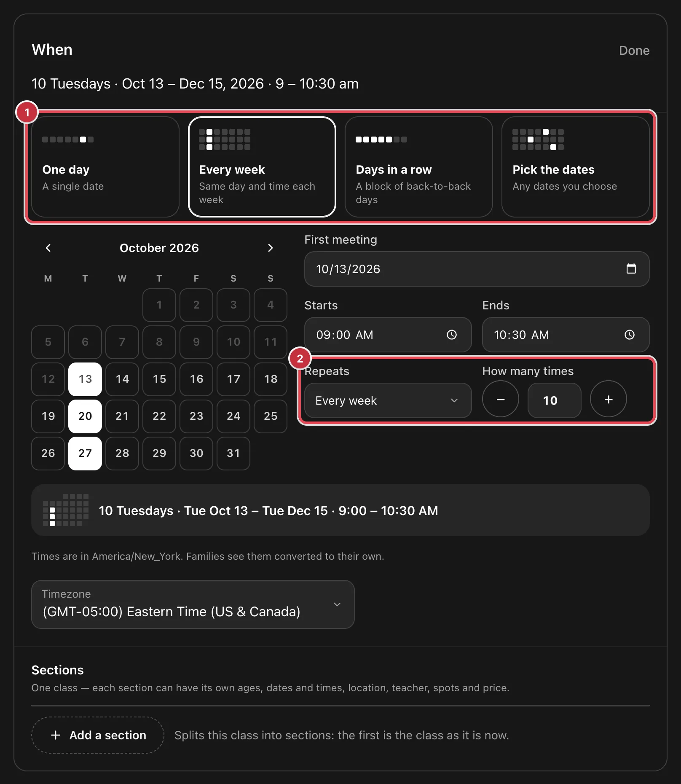Click the Sections heading
The width and height of the screenshot is (681, 784).
click(x=57, y=670)
